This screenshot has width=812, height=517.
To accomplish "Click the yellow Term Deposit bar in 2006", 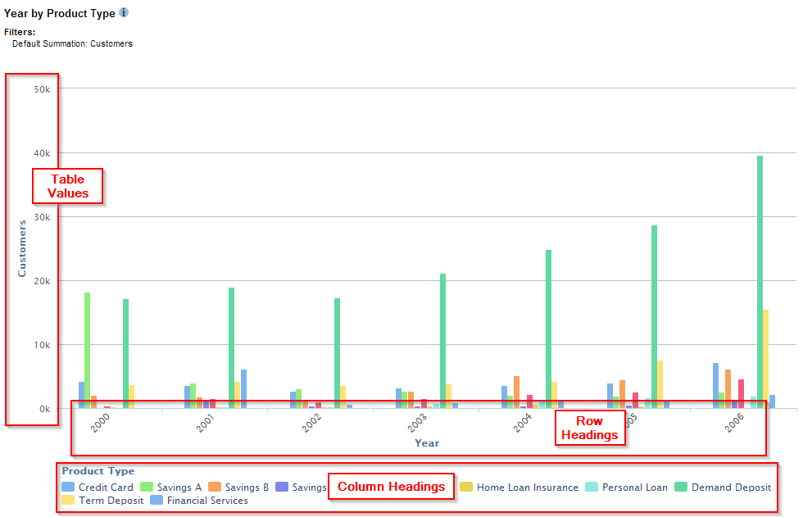I will pyautogui.click(x=766, y=356).
